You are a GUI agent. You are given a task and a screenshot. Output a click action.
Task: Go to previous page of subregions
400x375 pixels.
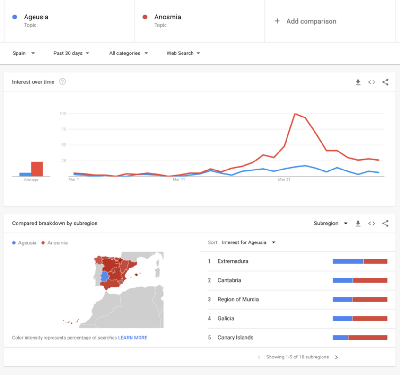tap(259, 357)
